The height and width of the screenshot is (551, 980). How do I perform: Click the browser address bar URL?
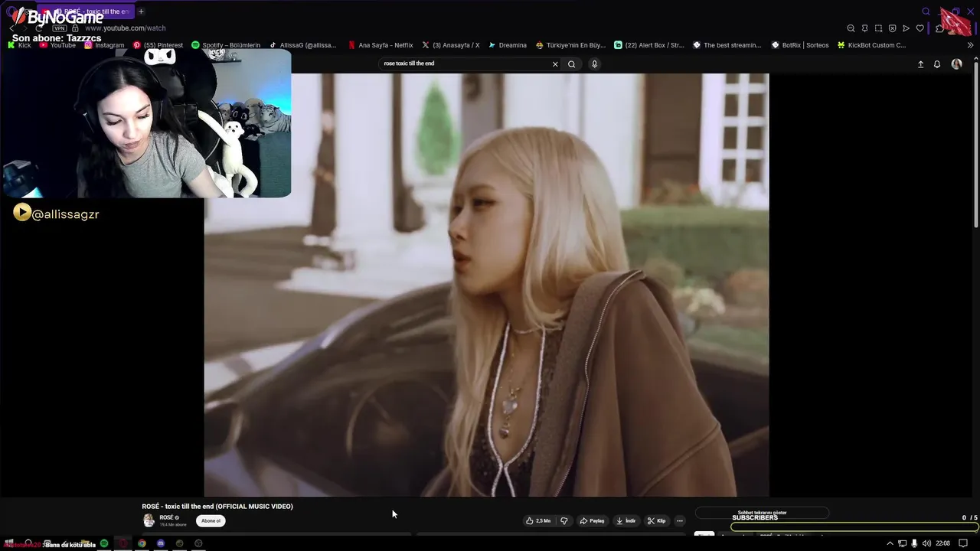coord(125,28)
